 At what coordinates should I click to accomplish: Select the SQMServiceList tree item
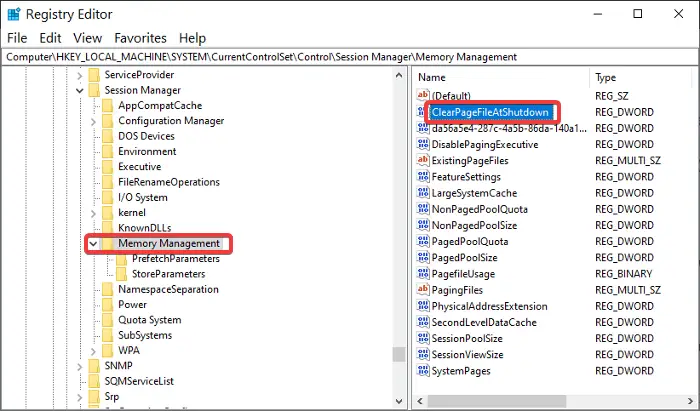[x=139, y=381]
